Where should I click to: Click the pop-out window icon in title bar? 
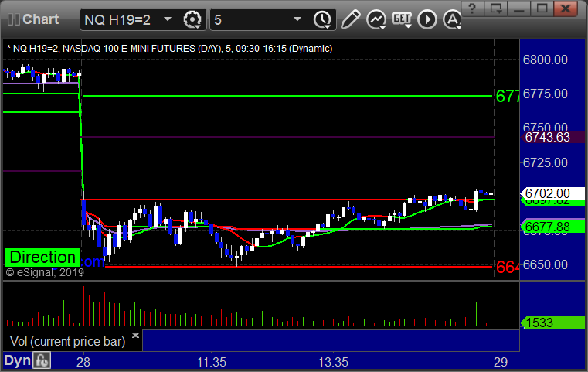[x=496, y=9]
